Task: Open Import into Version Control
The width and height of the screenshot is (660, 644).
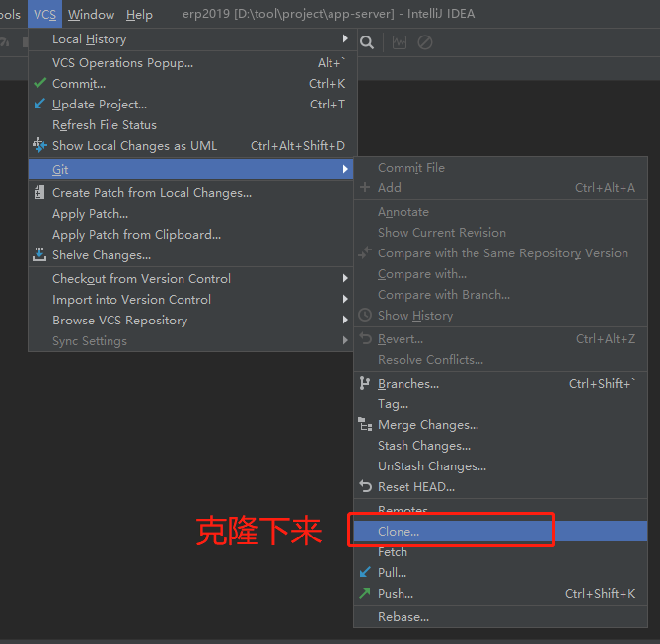Action: 190,299
